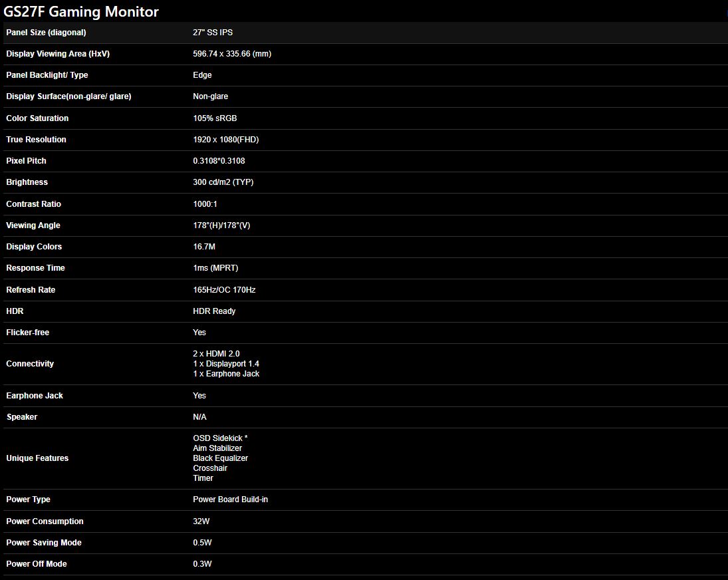Click the 596.74 x 335.66 (mm) value
Image resolution: width=728 pixels, height=580 pixels.
tap(232, 54)
